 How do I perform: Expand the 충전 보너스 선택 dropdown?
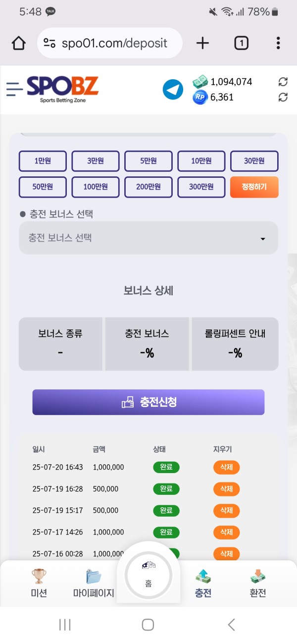pyautogui.click(x=148, y=238)
